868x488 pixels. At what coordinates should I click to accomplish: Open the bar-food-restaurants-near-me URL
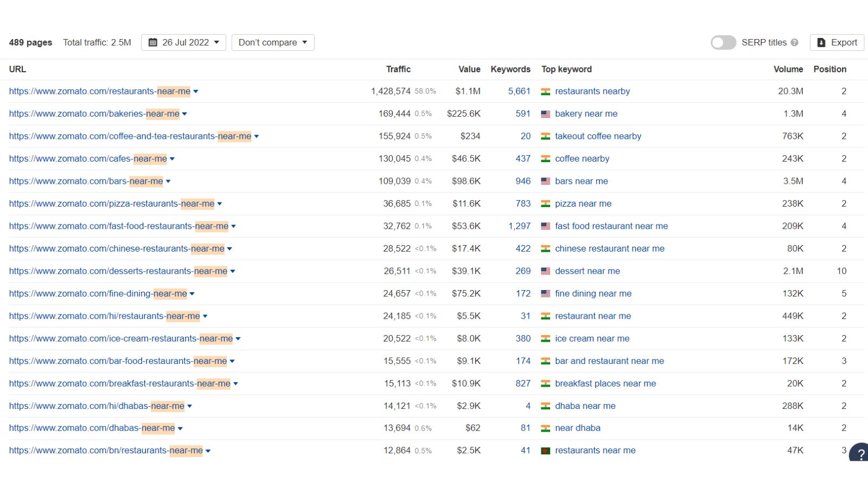[118, 361]
